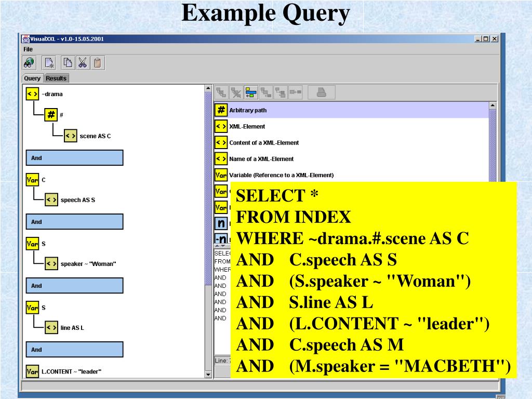Click the And block below speech AS S
Viewport: 532px width, 399px height.
point(75,221)
